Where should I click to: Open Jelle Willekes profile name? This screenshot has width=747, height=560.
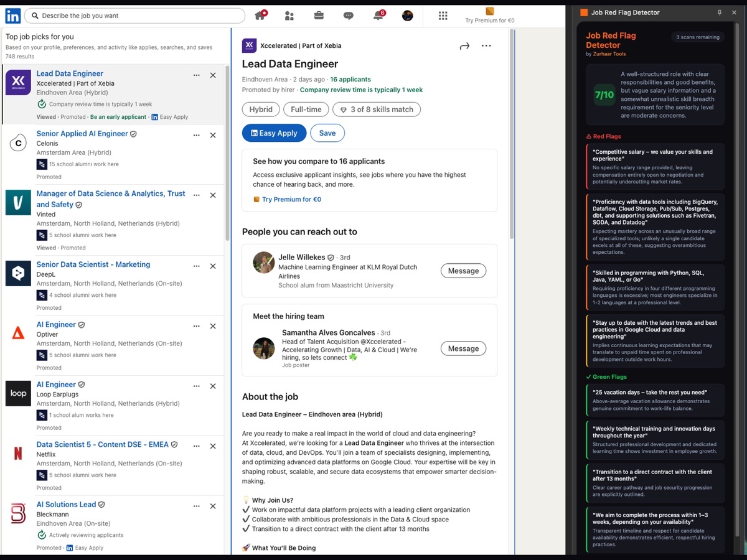(x=302, y=257)
